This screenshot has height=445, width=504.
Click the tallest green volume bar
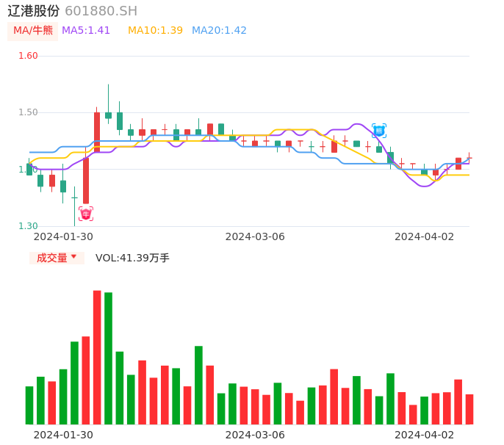pos(109,358)
